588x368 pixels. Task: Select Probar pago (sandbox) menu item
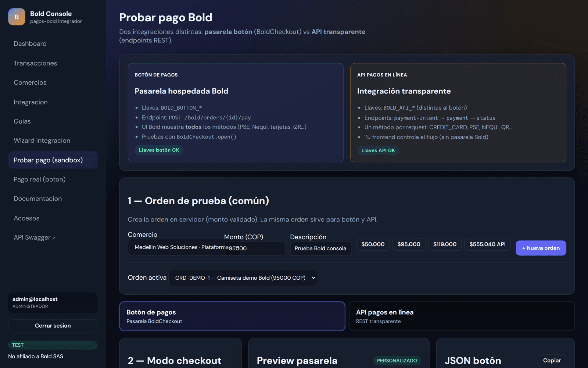coord(53,160)
